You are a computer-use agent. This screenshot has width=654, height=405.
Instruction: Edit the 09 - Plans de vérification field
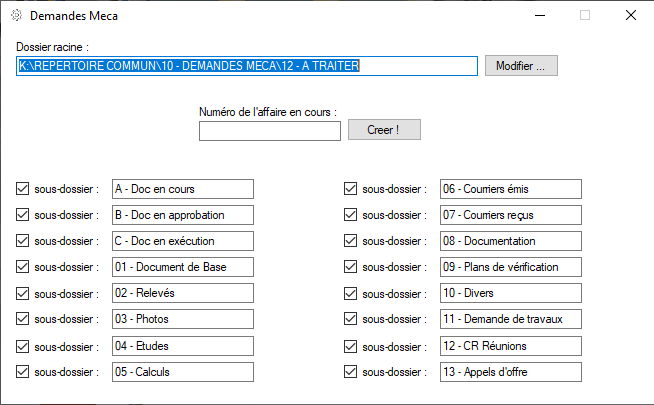coord(510,267)
